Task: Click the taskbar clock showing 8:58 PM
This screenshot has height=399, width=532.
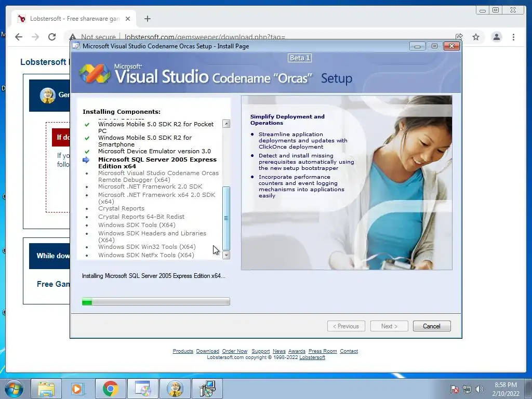Action: click(506, 389)
